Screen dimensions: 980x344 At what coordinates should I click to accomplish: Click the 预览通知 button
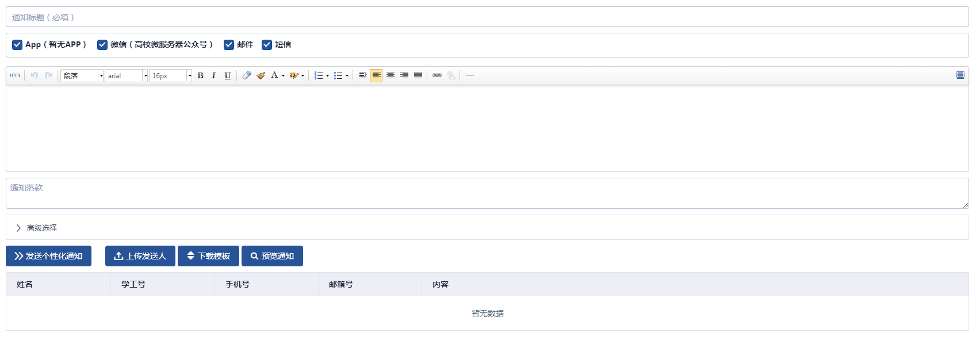pos(272,256)
